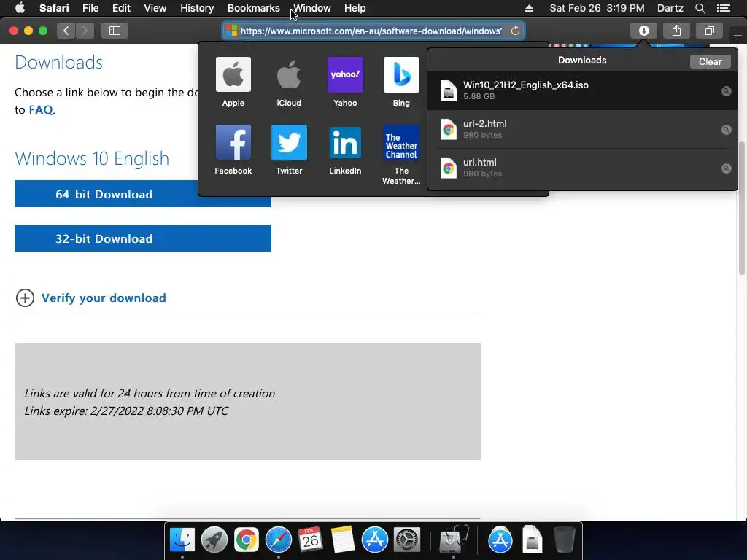Open the View menu
747x560 pixels.
(155, 8)
